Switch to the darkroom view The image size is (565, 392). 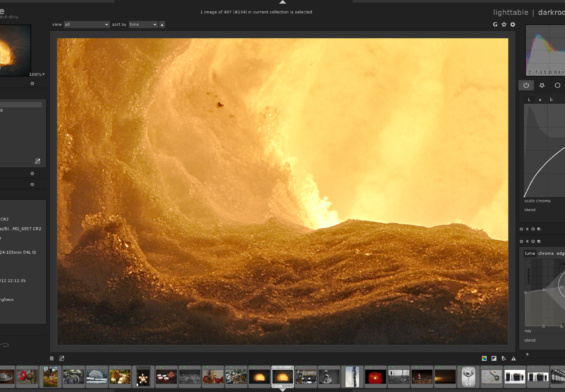click(551, 13)
